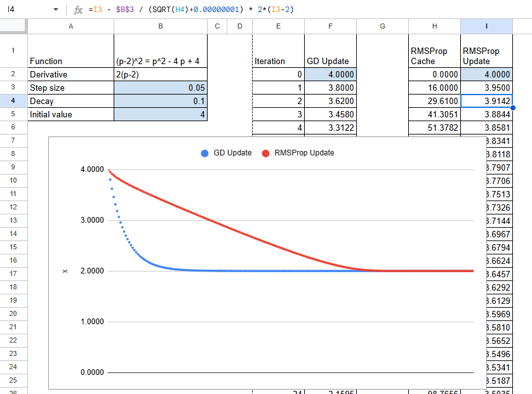Viewport: 532px width, 394px height.
Task: Click RMSProp Cache cell 41.3051
Action: click(x=435, y=114)
